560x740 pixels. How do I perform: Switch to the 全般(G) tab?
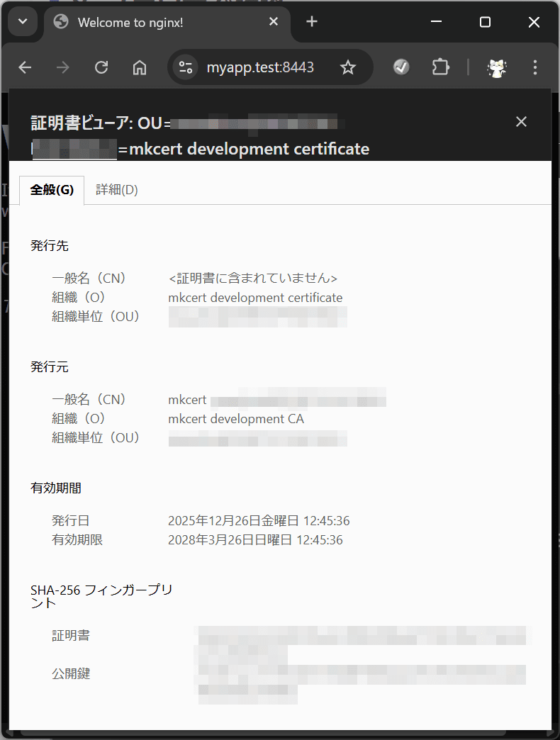(x=52, y=190)
